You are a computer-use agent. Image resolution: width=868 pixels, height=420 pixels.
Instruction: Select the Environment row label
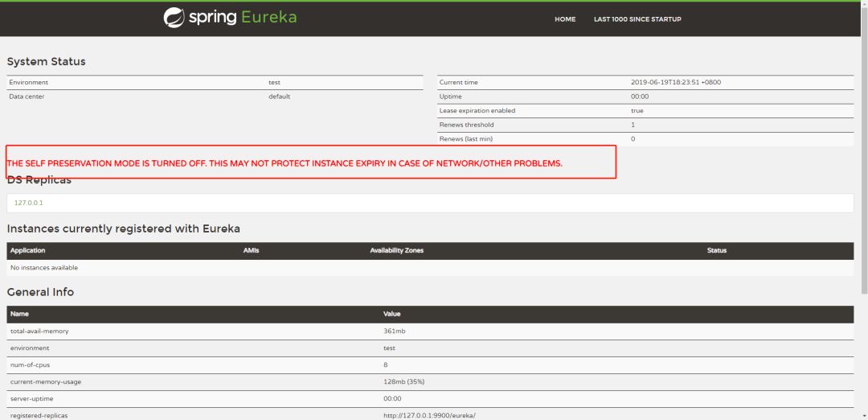[29, 82]
